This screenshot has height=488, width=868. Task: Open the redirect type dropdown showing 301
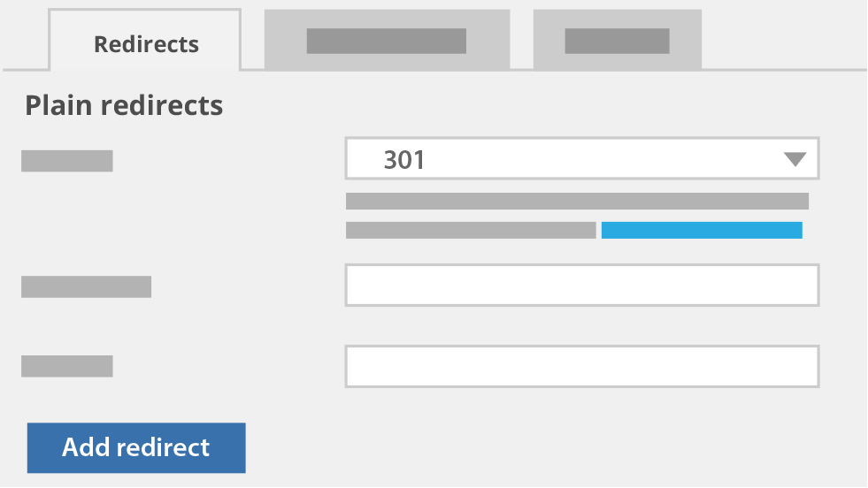pos(582,158)
